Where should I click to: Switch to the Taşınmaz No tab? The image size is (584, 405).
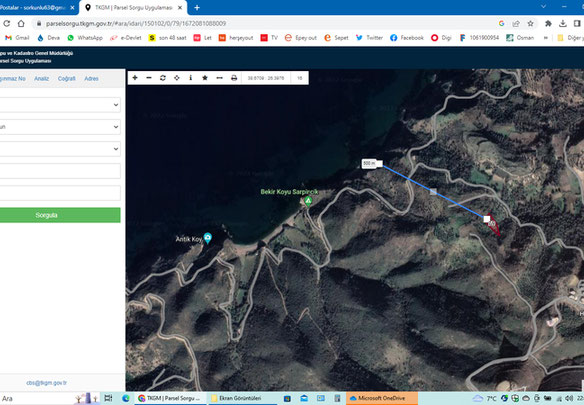tap(13, 79)
